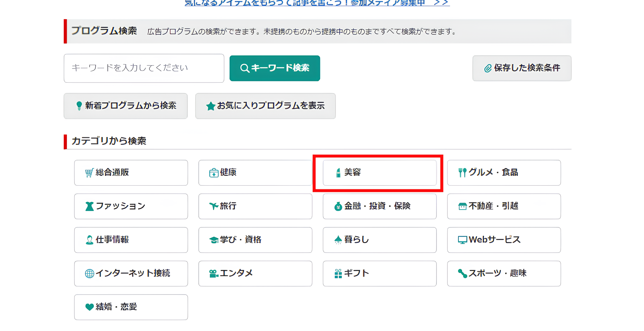Click the money bag icon for 金融
This screenshot has height=331, width=644.
(x=338, y=206)
